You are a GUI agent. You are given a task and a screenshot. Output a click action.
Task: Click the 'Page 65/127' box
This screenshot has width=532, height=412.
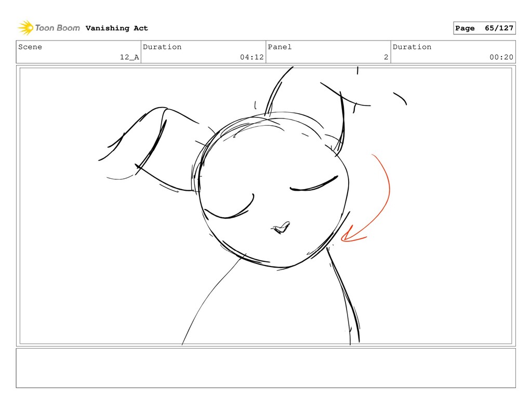(484, 28)
